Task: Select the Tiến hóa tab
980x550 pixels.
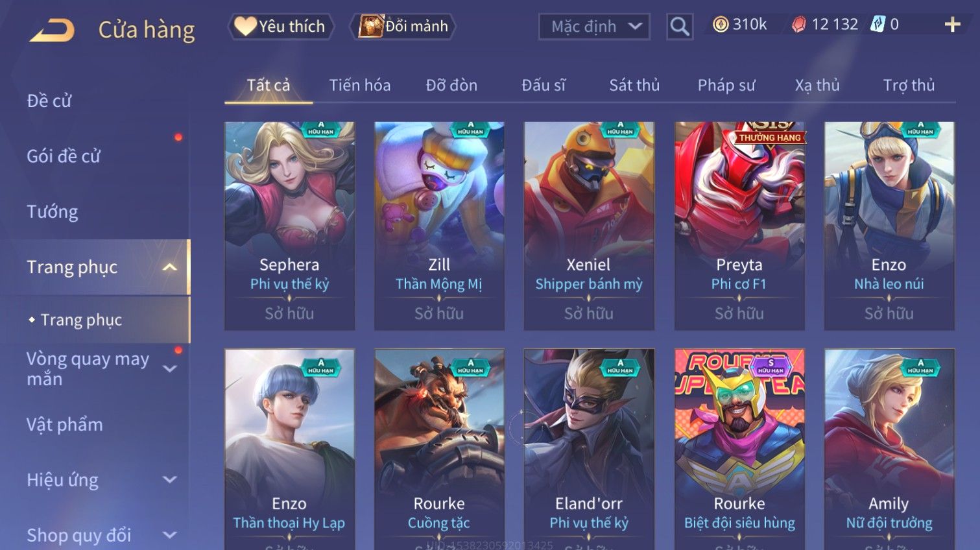Action: point(360,85)
